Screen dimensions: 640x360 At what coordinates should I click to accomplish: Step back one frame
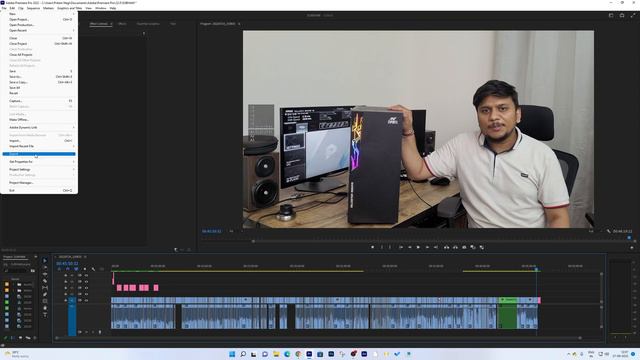click(409, 247)
